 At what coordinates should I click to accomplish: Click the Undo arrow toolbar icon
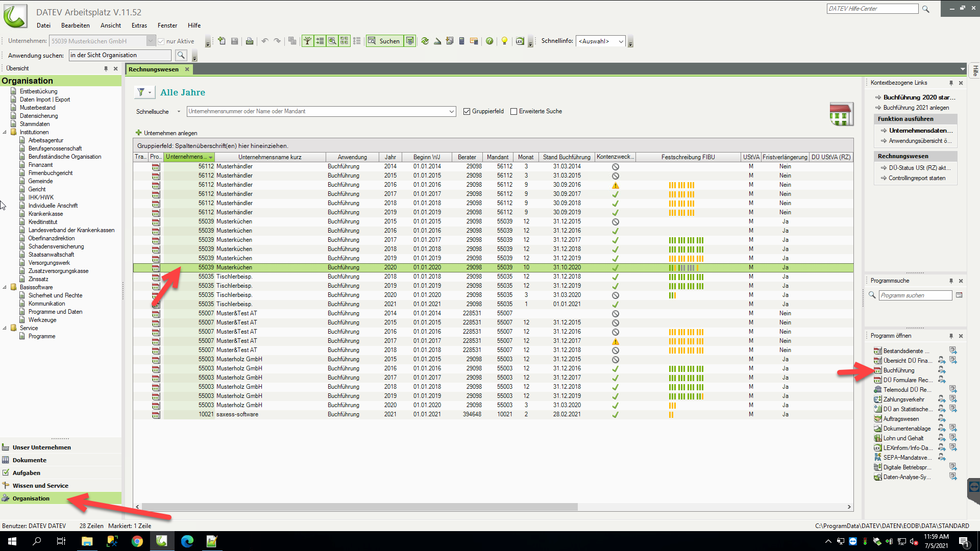pyautogui.click(x=264, y=41)
